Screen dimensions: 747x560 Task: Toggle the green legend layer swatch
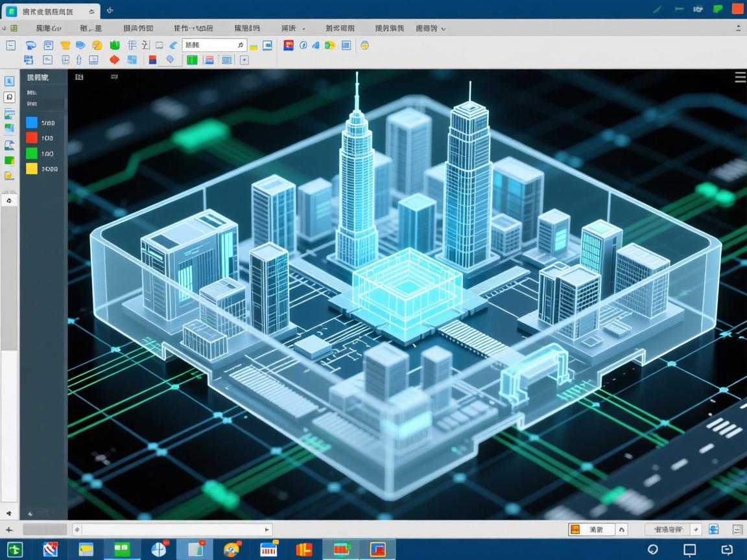(x=31, y=154)
